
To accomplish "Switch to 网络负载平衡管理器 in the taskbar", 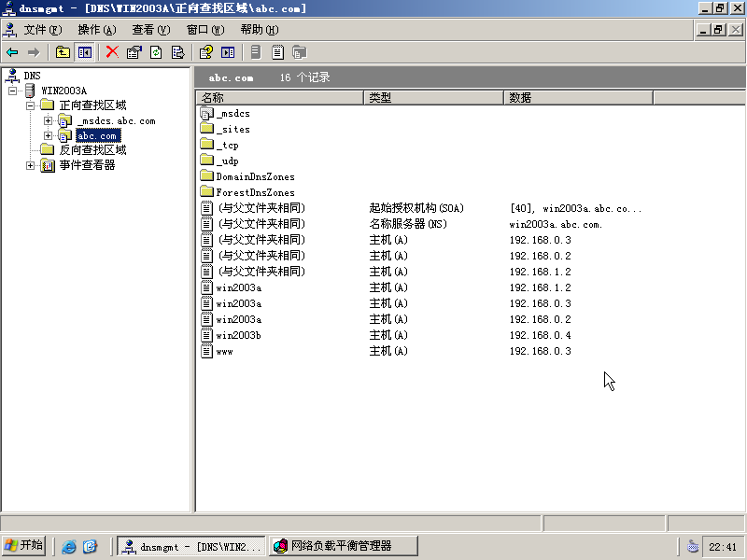I will coord(342,545).
